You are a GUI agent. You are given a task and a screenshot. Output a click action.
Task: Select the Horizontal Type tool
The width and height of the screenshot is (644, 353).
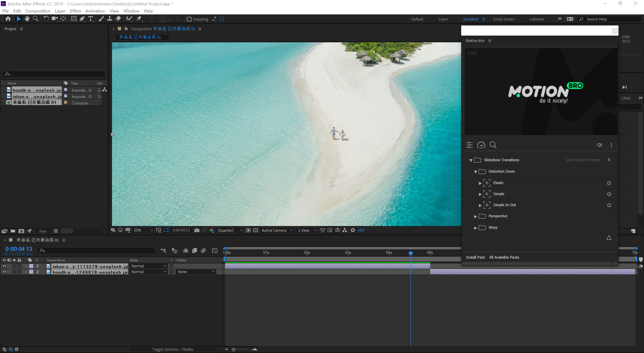(91, 19)
